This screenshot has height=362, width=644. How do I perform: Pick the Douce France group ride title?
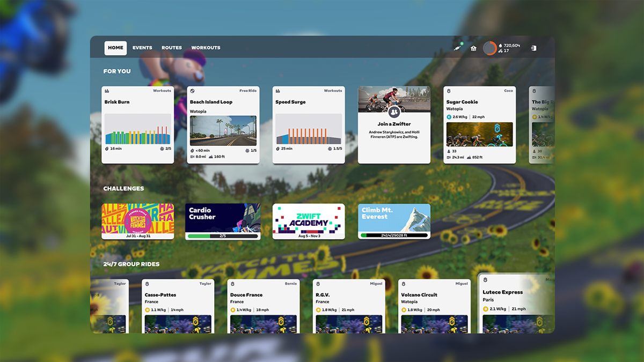247,295
